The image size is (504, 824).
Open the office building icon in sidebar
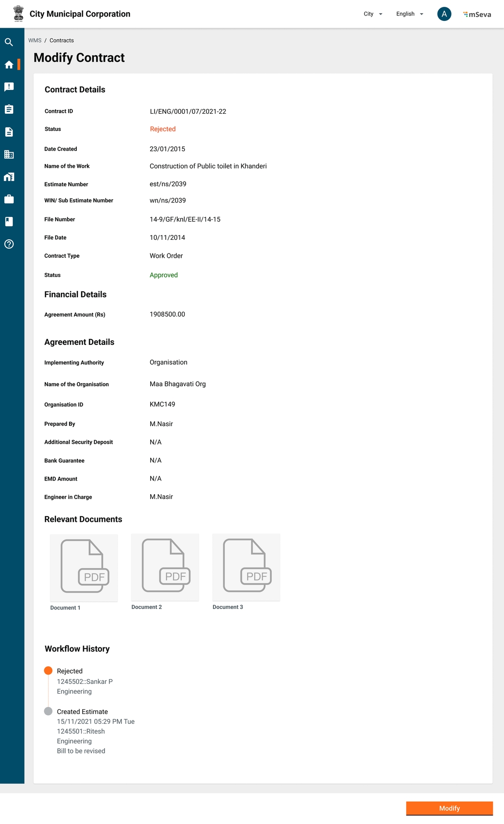point(9,154)
